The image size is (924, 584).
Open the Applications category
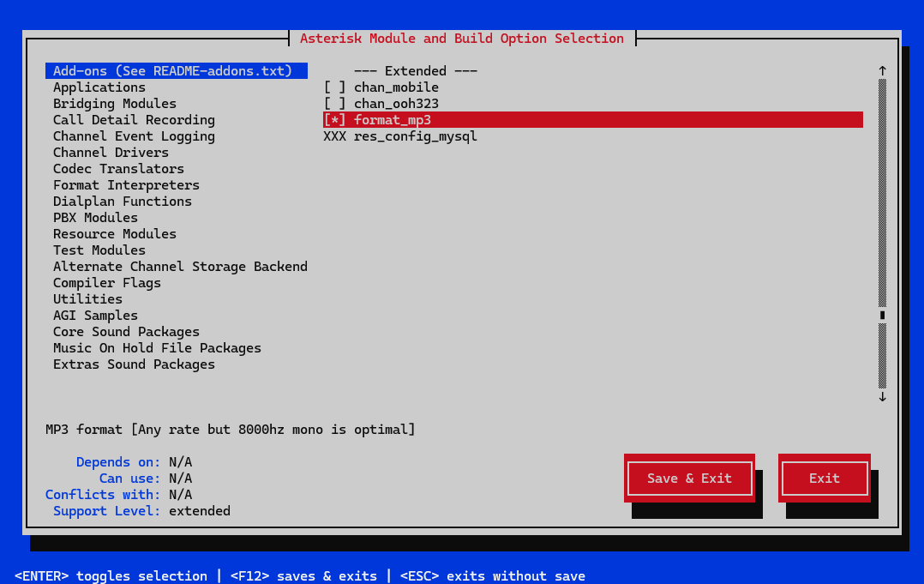click(99, 87)
